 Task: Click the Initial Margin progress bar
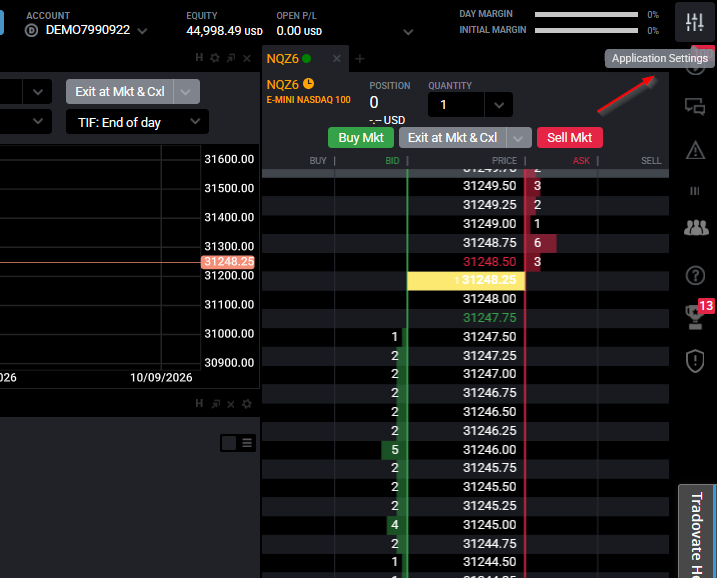(586, 31)
